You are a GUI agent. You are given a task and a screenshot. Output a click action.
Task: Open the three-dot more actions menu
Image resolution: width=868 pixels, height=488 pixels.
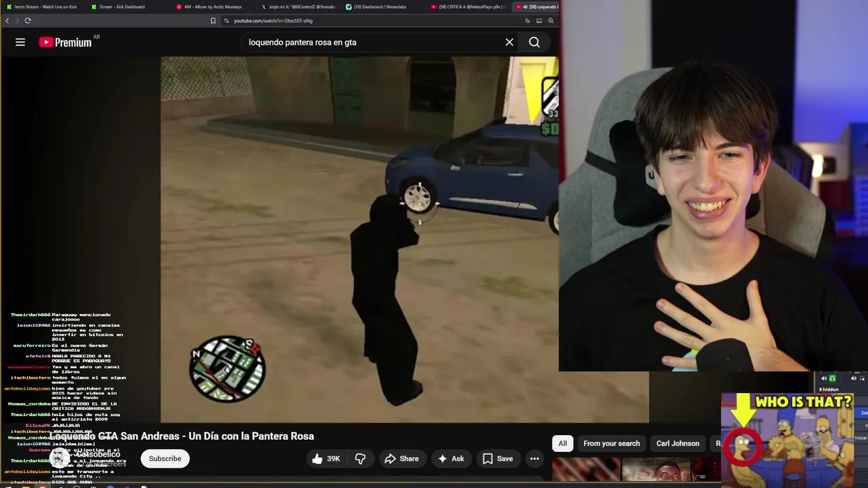point(534,459)
